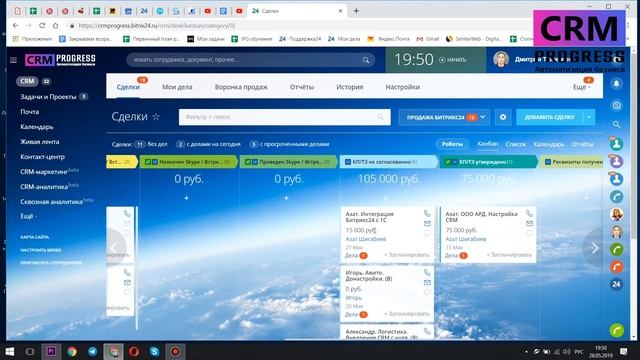Screen dimensions: 640x360
Task: Click the portal search field in header
Action: click(250, 60)
